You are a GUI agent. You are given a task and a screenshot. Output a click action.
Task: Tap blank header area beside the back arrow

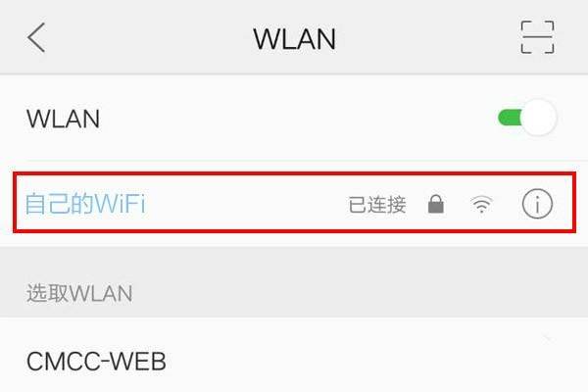coord(146,37)
